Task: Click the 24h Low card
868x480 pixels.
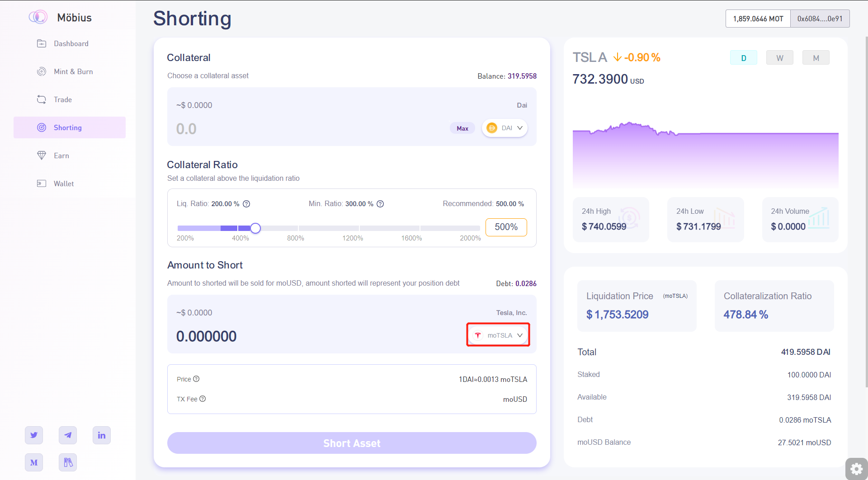Action: pyautogui.click(x=705, y=219)
